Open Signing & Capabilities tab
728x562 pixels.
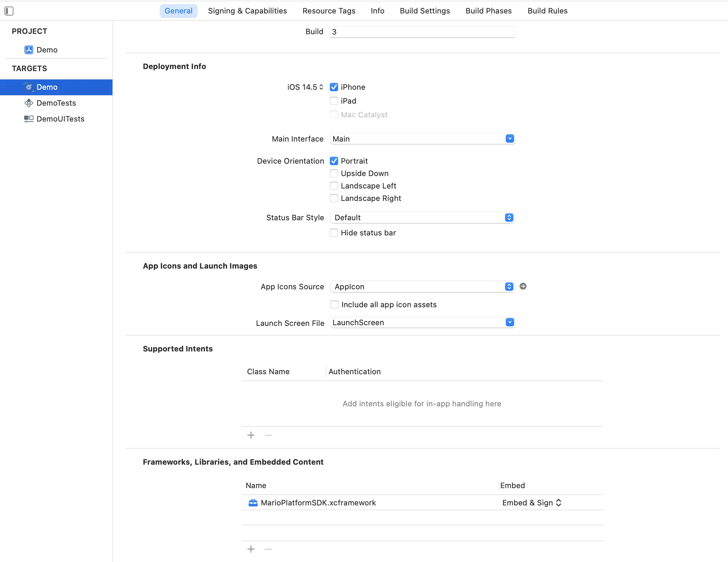click(x=247, y=11)
